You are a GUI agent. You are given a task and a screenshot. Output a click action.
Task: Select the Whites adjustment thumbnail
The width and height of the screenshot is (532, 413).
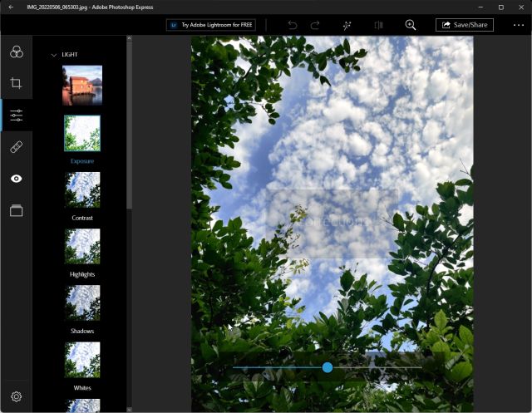tap(82, 360)
